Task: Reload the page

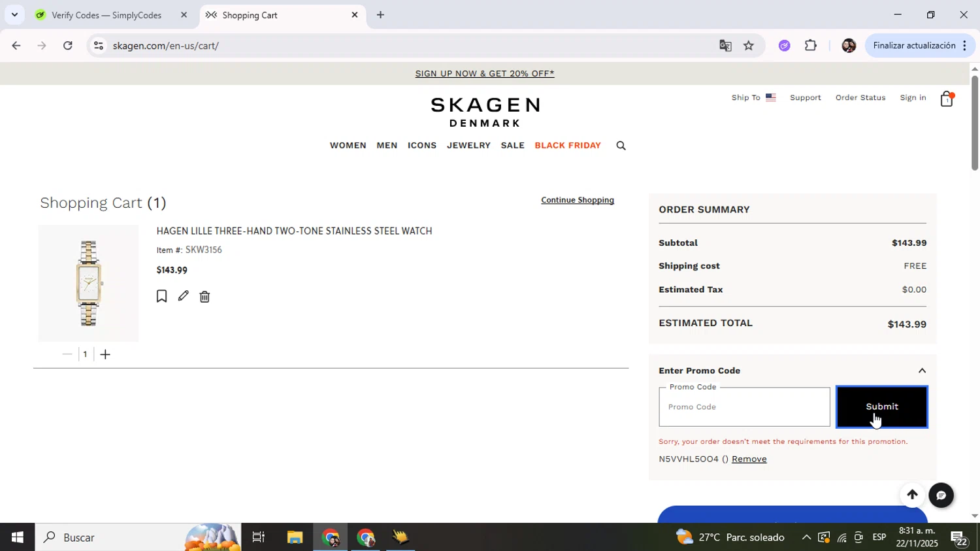Action: click(x=68, y=46)
